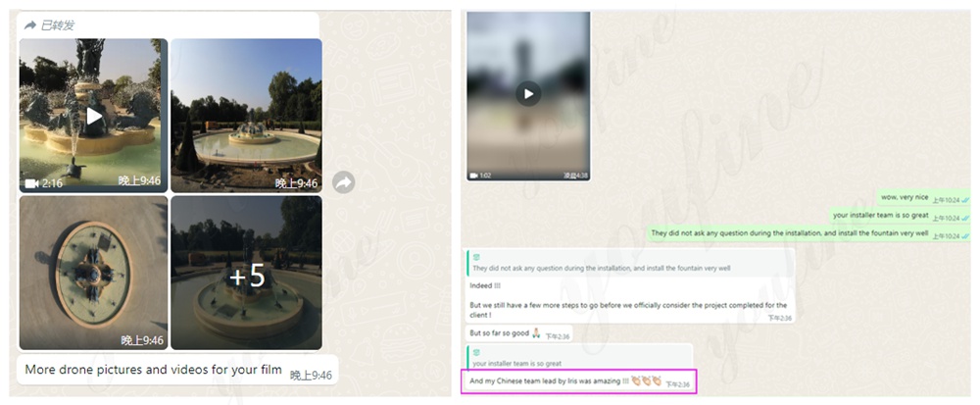Click the "But so far so good" message
980x405 pixels.
pyautogui.click(x=518, y=333)
